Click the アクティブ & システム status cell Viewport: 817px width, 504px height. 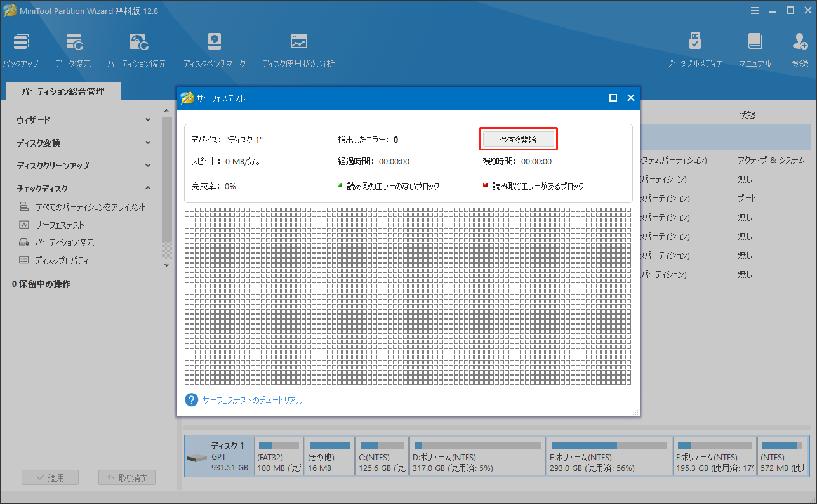coord(771,160)
